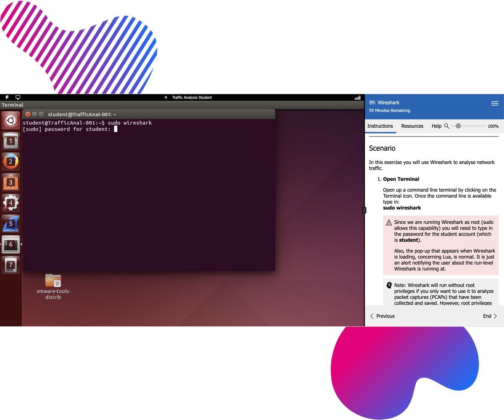Go to the Previous page
The width and height of the screenshot is (504, 420).
(382, 316)
